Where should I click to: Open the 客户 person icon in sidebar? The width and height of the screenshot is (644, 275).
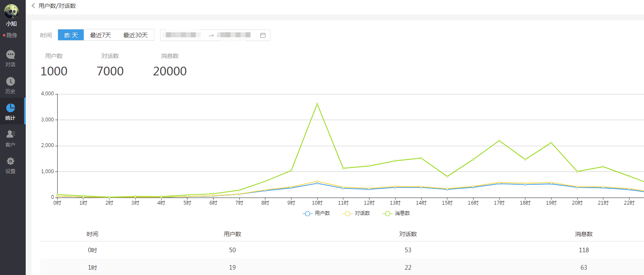(11, 134)
